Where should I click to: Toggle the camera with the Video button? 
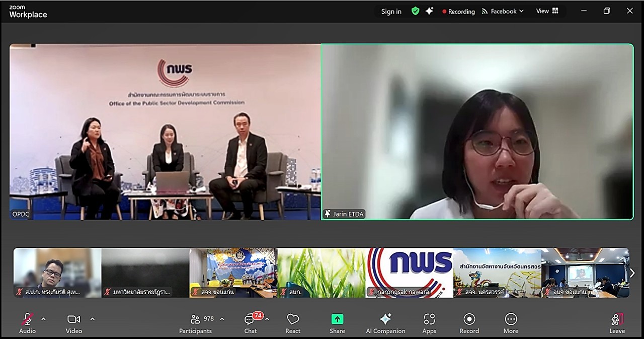tap(74, 323)
